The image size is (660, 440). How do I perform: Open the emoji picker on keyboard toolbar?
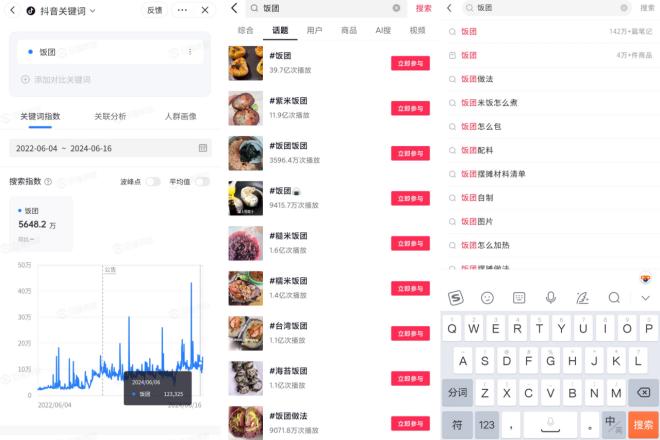coord(487,298)
